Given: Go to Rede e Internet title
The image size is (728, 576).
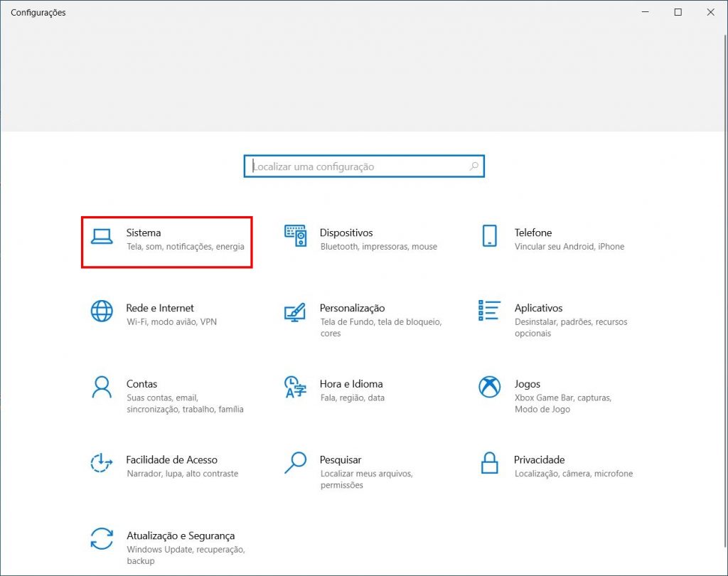Looking at the screenshot, I should coord(160,308).
